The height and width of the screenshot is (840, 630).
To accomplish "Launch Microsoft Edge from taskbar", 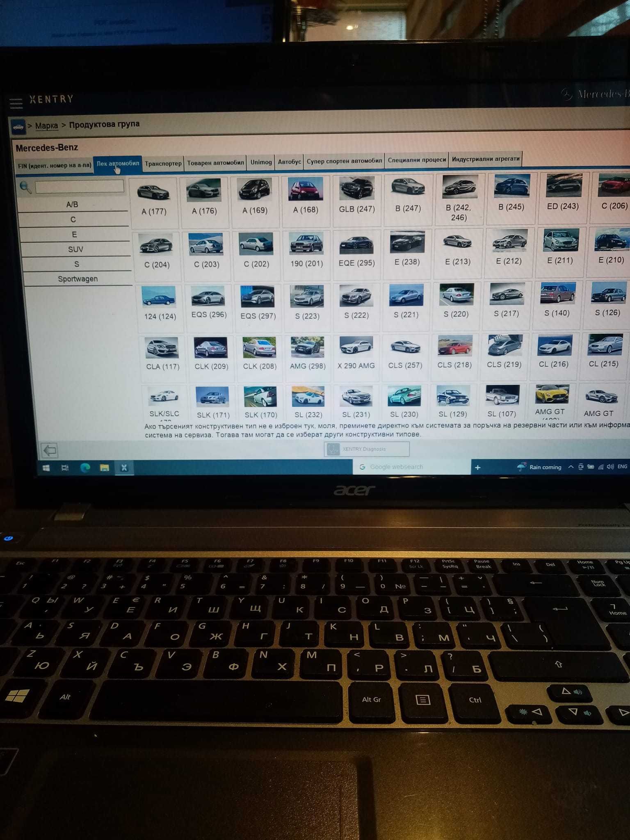I will coord(85,468).
